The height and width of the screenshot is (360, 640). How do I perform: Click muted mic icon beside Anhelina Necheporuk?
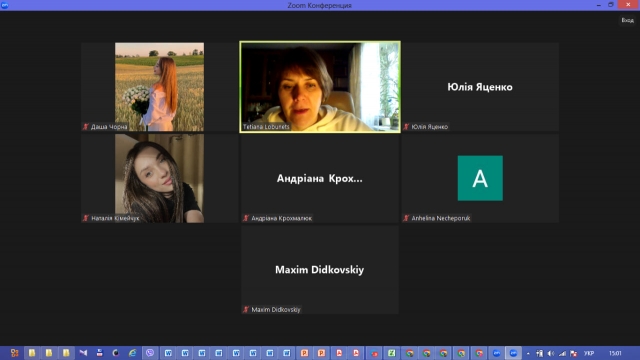[x=406, y=218]
